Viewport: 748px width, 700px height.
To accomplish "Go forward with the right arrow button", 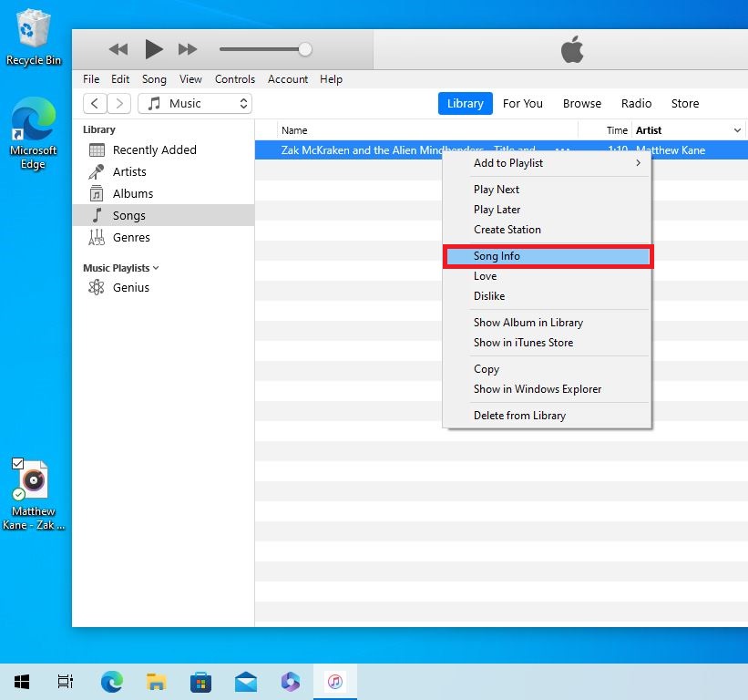I will (x=119, y=104).
